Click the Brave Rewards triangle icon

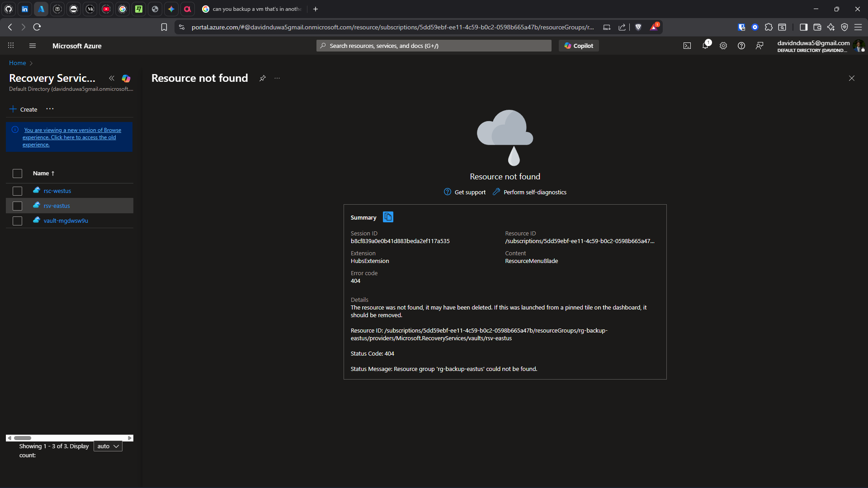(x=654, y=27)
